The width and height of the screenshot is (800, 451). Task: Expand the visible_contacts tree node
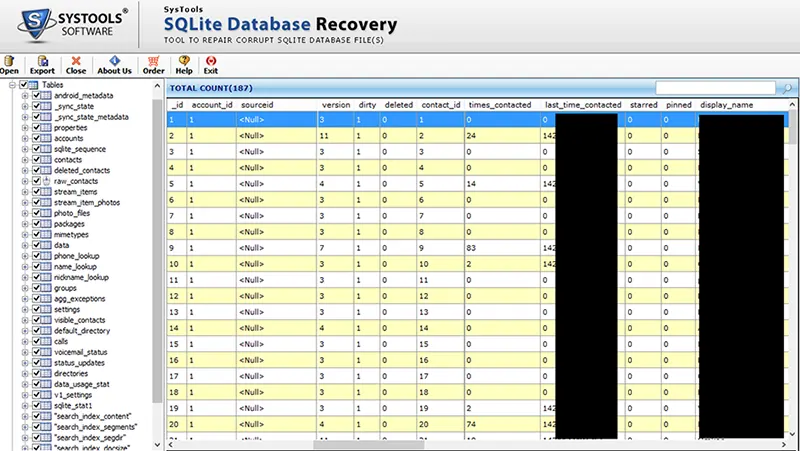coord(24,320)
